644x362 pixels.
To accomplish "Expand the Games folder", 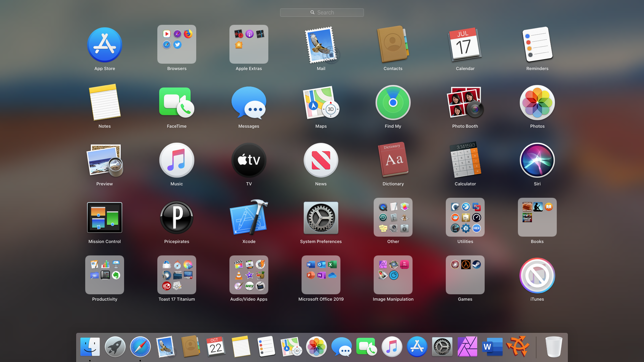I will pos(465,275).
